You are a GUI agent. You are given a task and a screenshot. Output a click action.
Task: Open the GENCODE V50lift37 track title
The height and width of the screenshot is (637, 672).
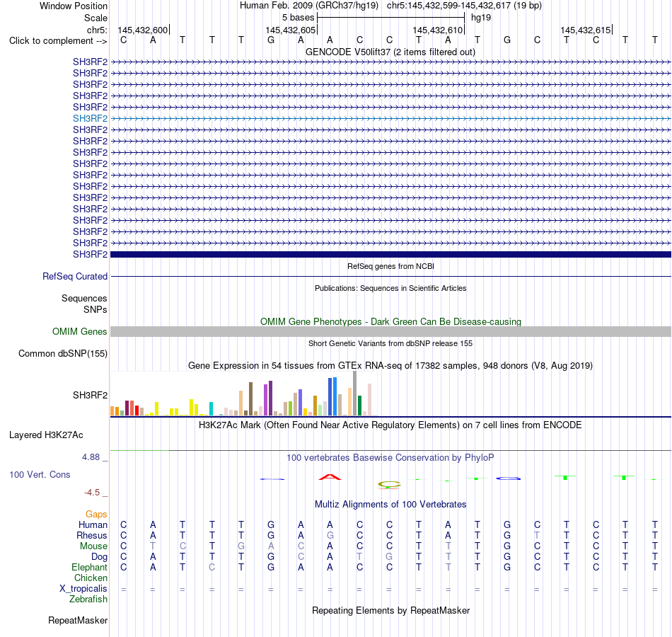click(390, 52)
